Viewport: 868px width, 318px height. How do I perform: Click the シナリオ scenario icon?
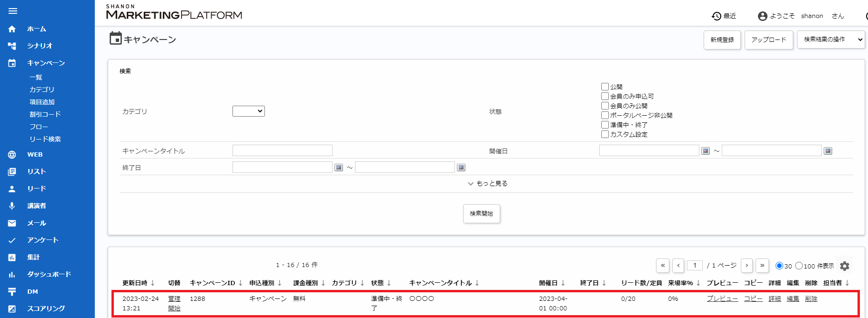coord(12,46)
